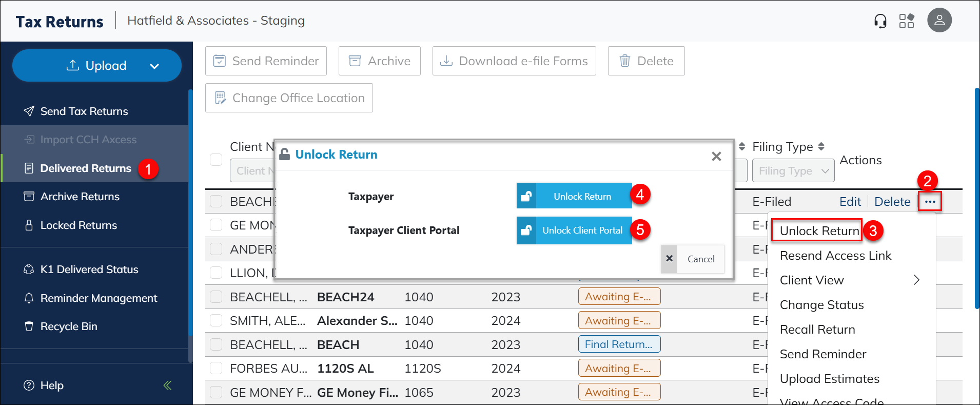Click the Locked Returns padlock icon
This screenshot has width=980, height=405.
click(x=29, y=225)
